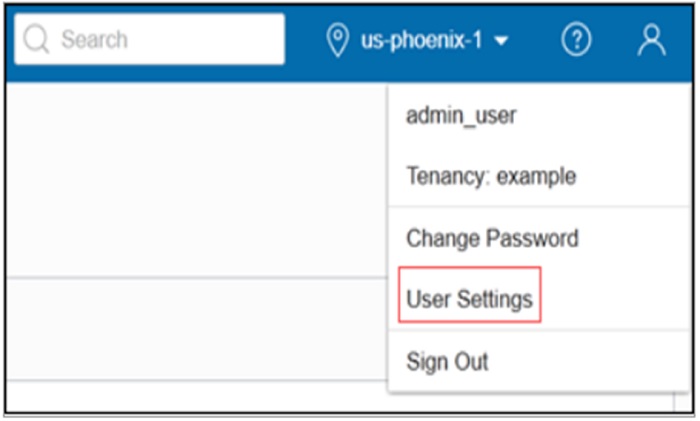
Task: Click the "us-phoenix-1" region label text
Action: [422, 41]
